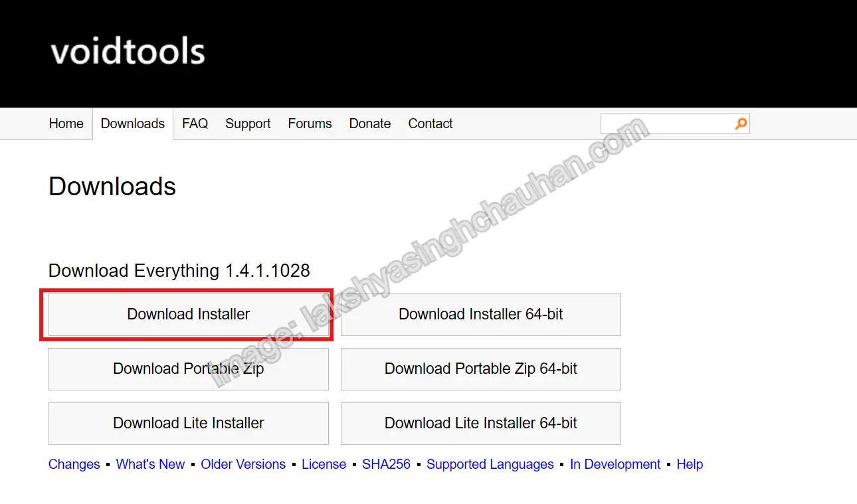857x504 pixels.
Task: Open the Donate page
Action: pos(370,124)
